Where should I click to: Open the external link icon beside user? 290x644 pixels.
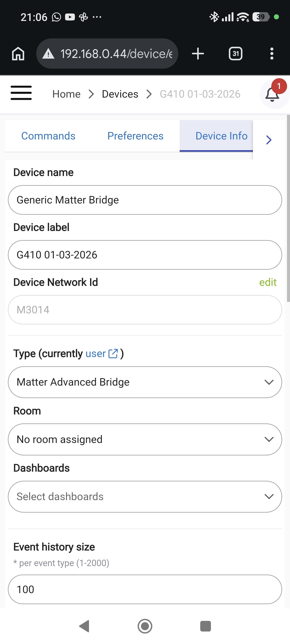(113, 354)
